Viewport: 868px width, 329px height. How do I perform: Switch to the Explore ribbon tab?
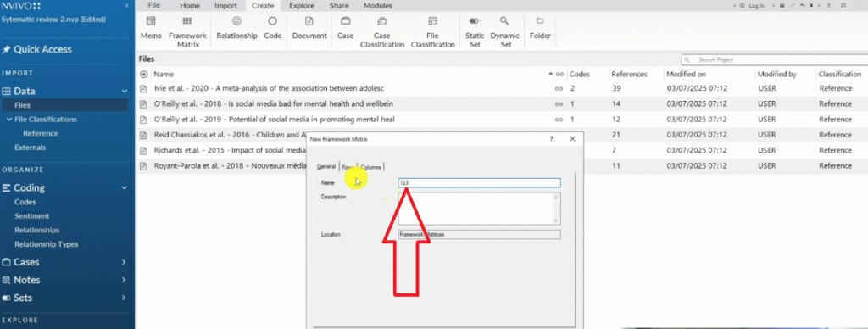[x=302, y=6]
